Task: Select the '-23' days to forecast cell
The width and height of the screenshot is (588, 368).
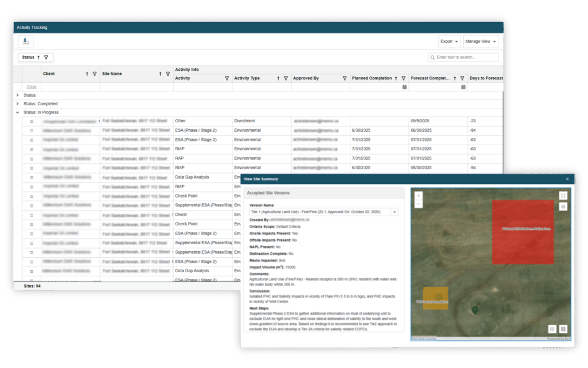Action: point(485,121)
